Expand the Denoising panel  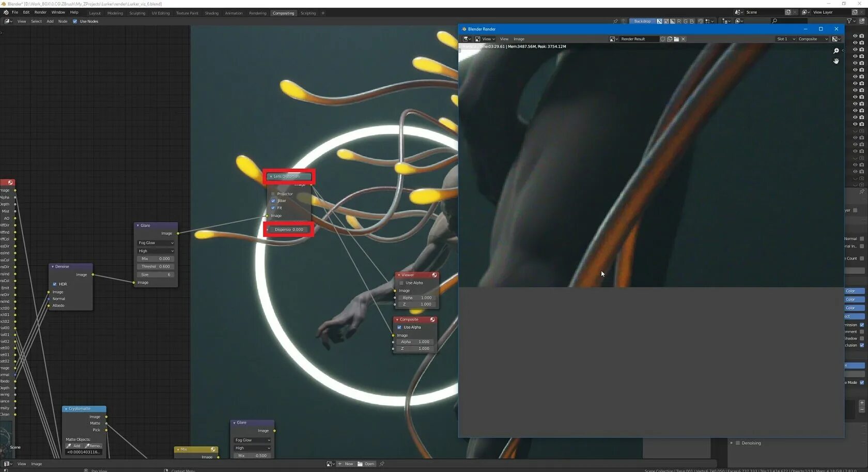point(732,443)
